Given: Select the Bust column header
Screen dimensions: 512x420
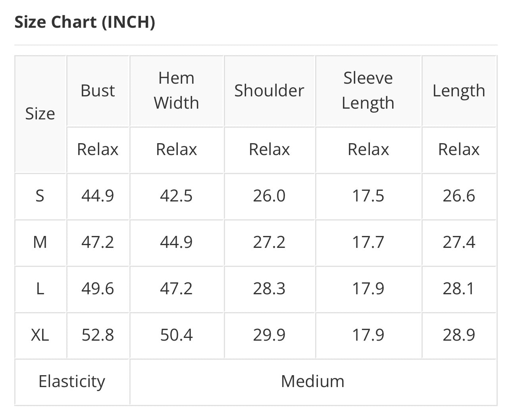Looking at the screenshot, I should click(x=98, y=91).
